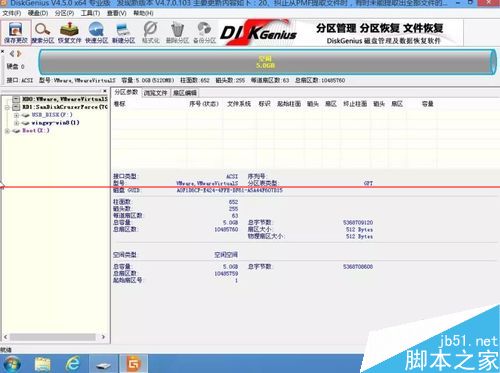Open the 查看(V) menu
This screenshot has width=500, height=373.
[x=117, y=13]
